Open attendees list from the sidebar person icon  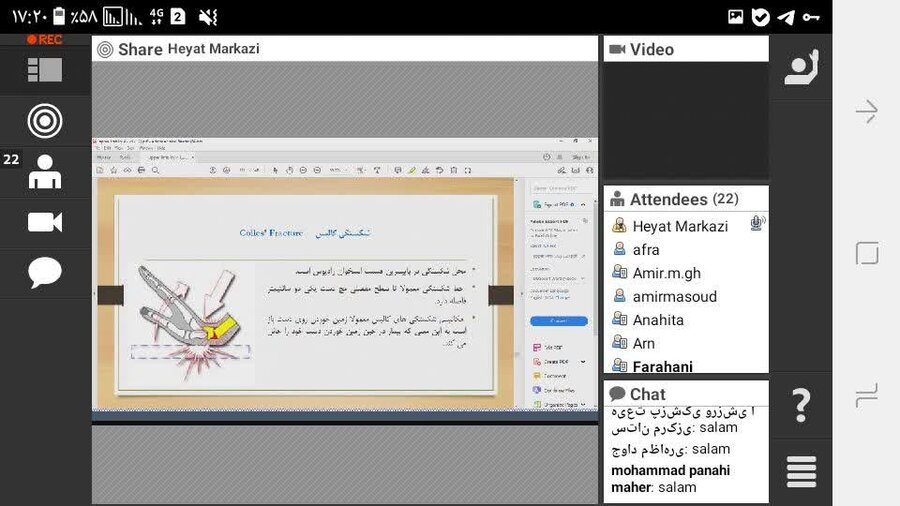[x=44, y=172]
